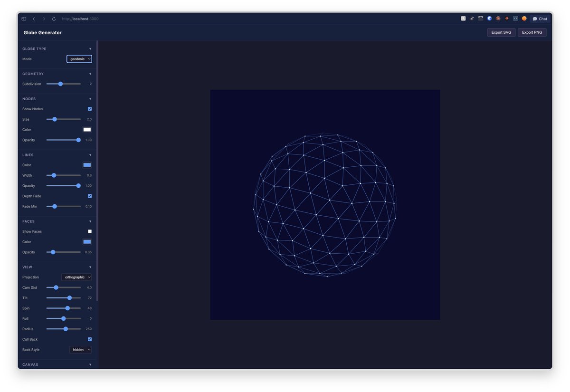Collapse the Lines section
The height and width of the screenshot is (392, 570).
pos(90,155)
